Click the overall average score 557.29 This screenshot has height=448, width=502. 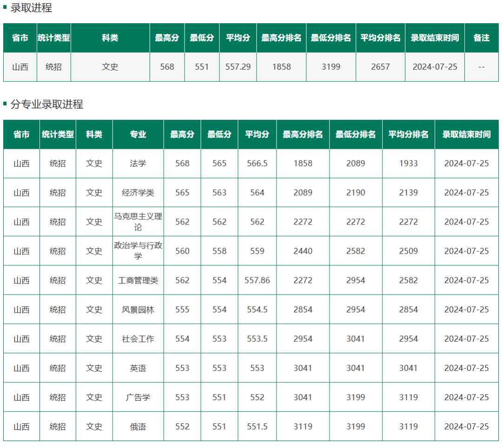pyautogui.click(x=238, y=67)
